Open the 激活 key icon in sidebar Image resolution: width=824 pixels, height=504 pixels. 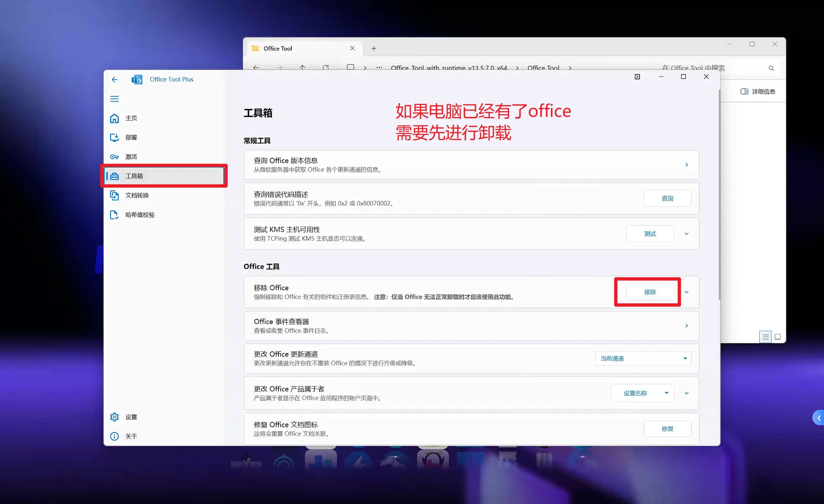coord(115,157)
